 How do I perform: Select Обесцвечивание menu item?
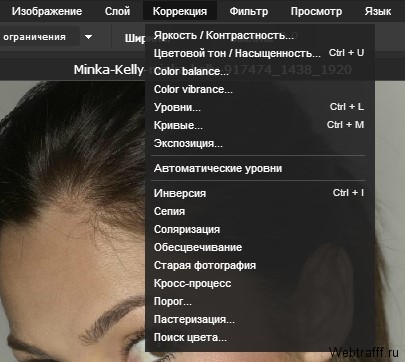point(260,247)
